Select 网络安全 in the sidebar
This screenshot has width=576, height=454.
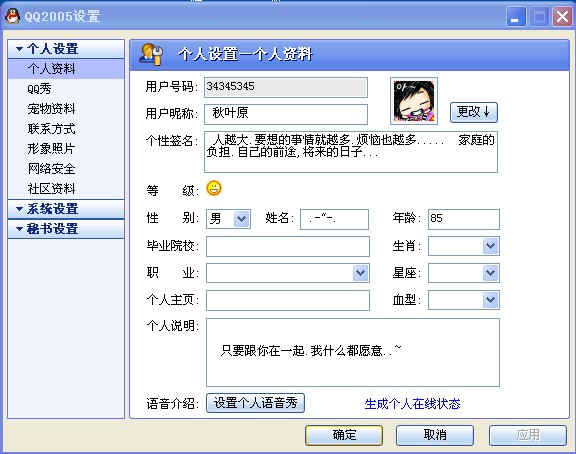coord(51,169)
